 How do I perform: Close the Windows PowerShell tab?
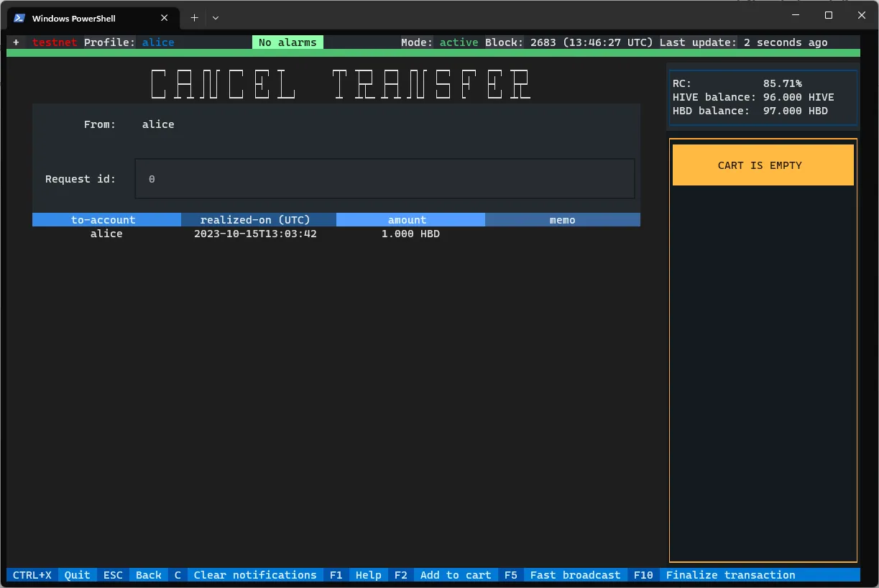pos(165,18)
